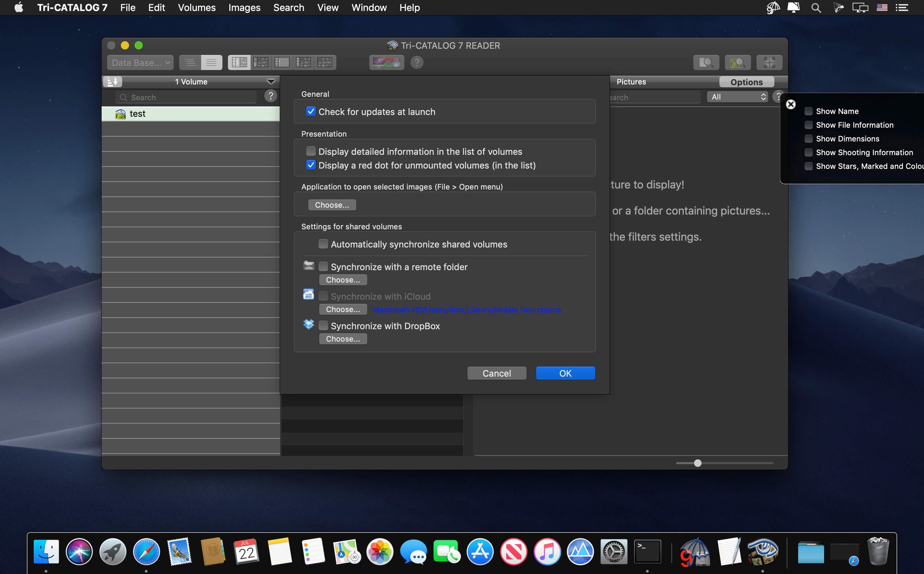The image size is (924, 574).
Task: Close the floating Show options panel
Action: tap(790, 104)
